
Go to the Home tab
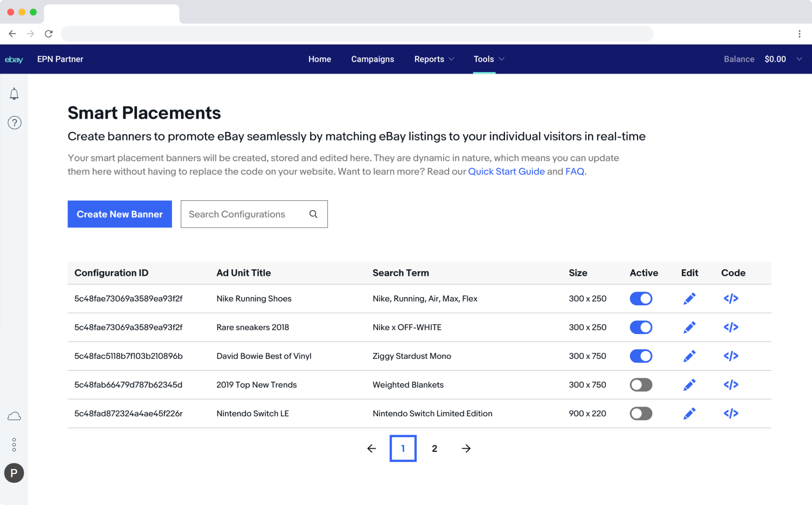click(320, 59)
